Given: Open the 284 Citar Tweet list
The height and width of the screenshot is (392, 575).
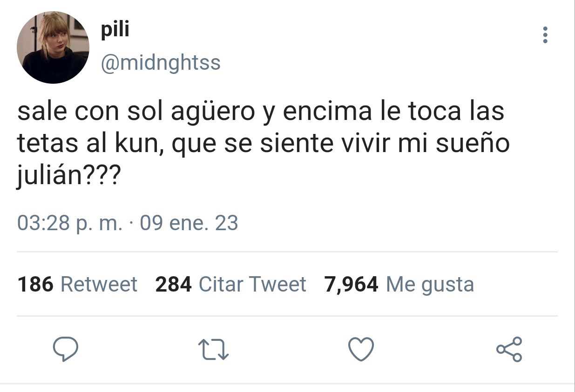Looking at the screenshot, I should coord(231,284).
